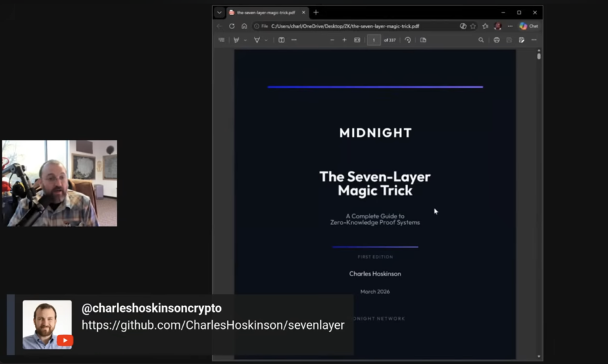Click the zoom in plus icon
Viewport: 608px width, 364px height.
click(345, 40)
